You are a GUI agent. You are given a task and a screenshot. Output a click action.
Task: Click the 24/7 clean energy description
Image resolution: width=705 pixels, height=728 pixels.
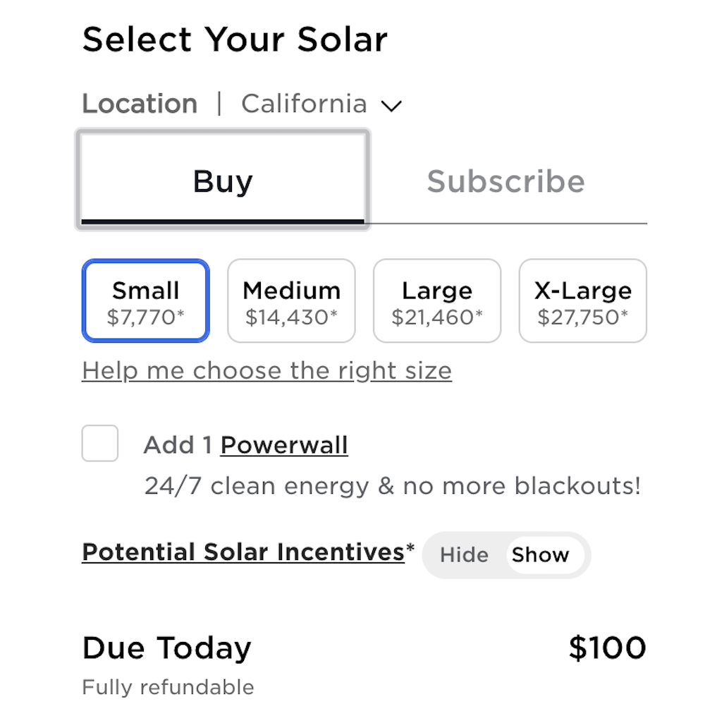(393, 486)
